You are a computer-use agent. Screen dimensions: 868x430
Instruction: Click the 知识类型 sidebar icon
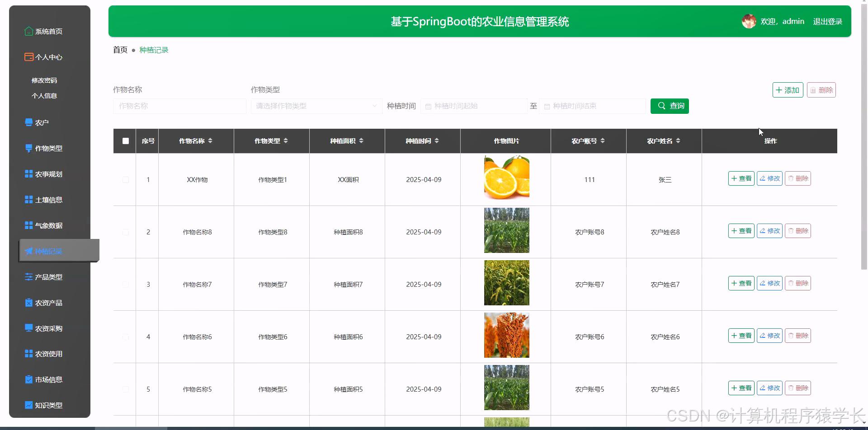point(28,405)
